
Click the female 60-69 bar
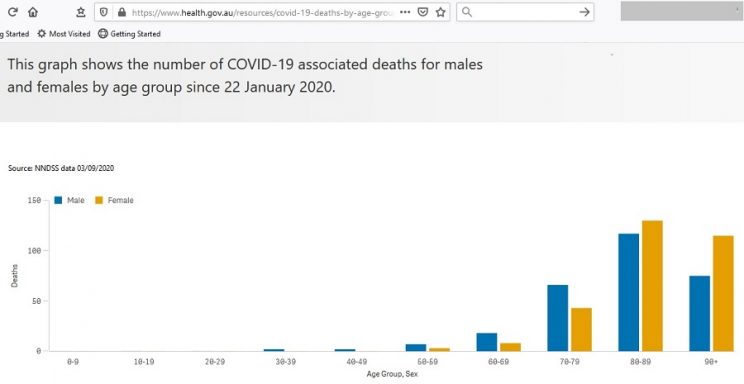point(511,347)
